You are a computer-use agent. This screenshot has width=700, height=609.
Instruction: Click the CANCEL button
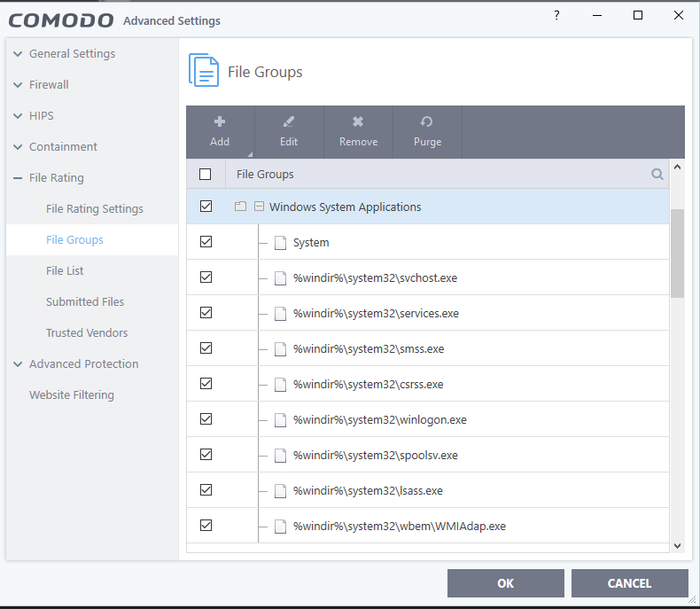click(x=629, y=583)
